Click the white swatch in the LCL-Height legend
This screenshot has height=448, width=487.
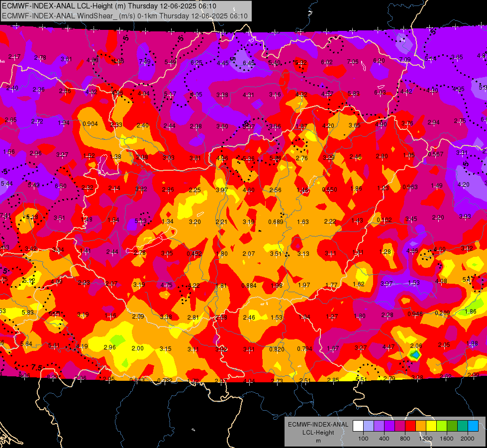(x=358, y=426)
